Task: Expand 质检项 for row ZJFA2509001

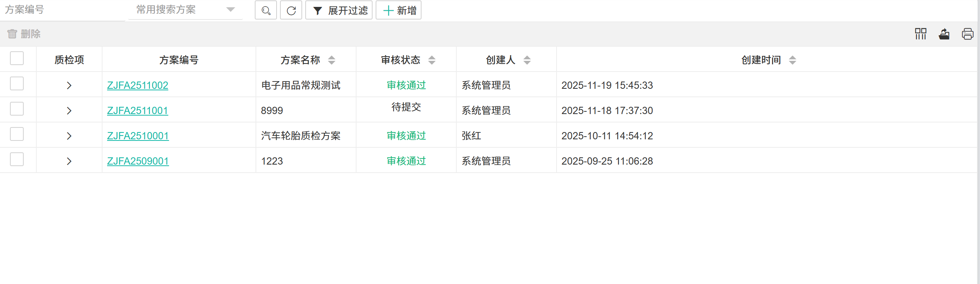Action: [69, 161]
